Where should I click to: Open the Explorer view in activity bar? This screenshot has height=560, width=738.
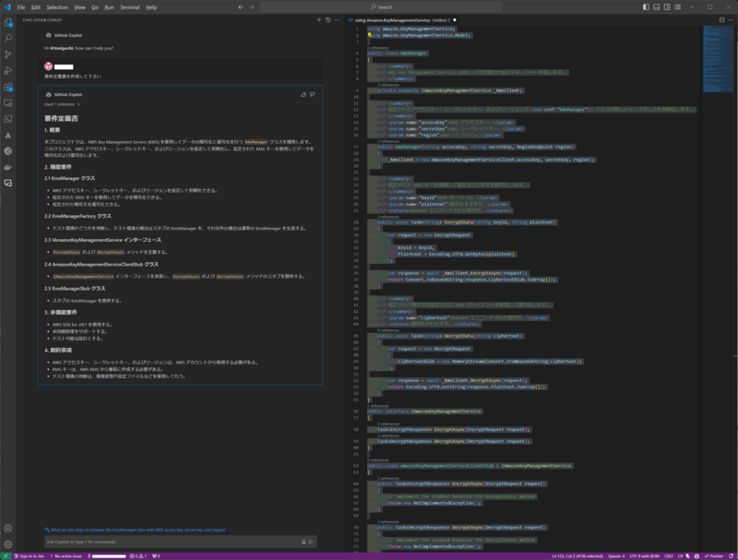pos(8,22)
